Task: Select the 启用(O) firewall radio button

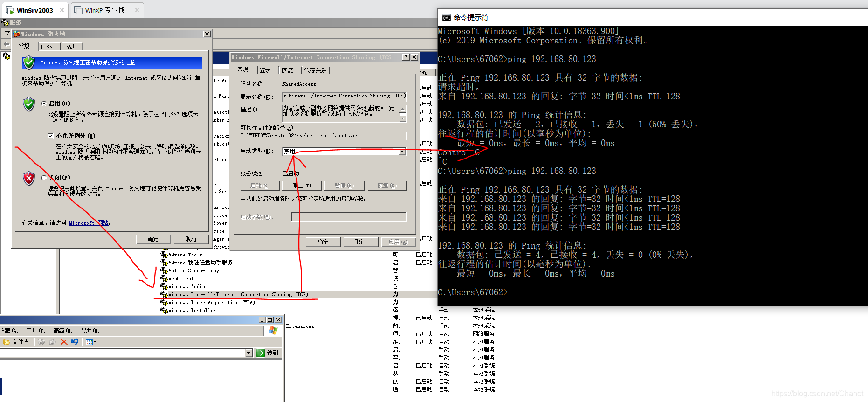Action: pyautogui.click(x=44, y=104)
